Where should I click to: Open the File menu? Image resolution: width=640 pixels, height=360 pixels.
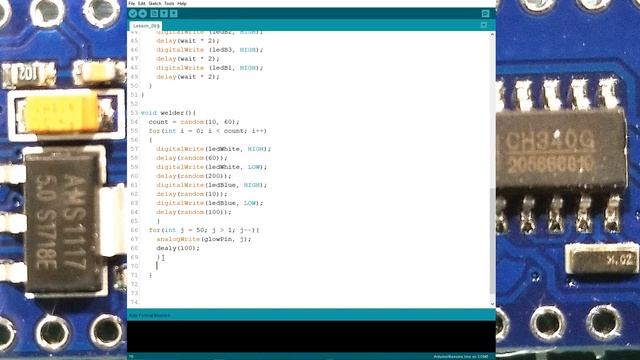(x=132, y=3)
